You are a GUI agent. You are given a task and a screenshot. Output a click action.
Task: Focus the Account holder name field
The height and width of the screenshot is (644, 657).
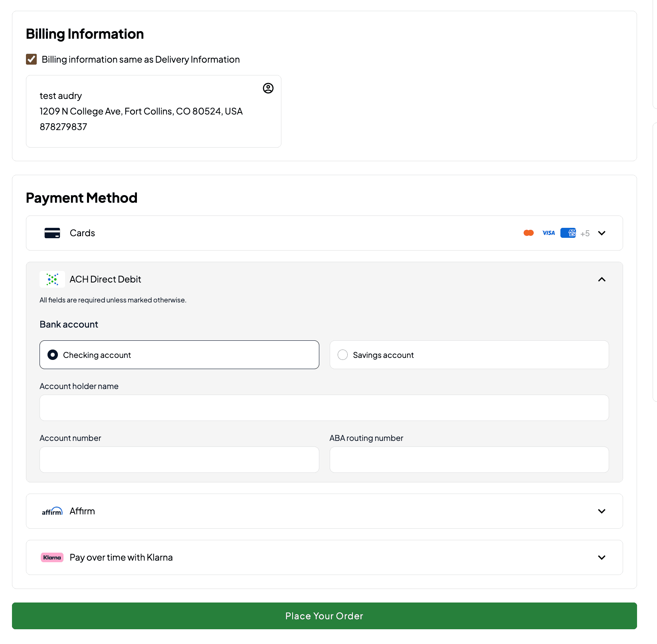pyautogui.click(x=324, y=408)
